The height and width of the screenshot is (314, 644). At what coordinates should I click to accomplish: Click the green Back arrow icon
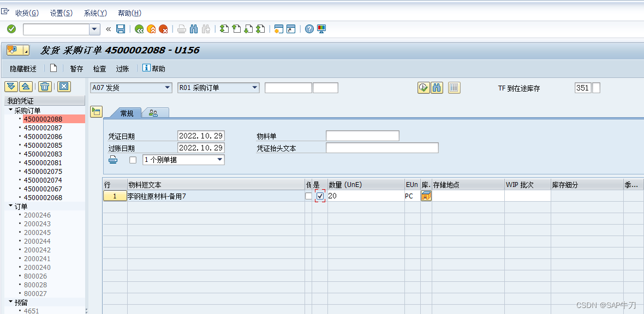pos(139,29)
